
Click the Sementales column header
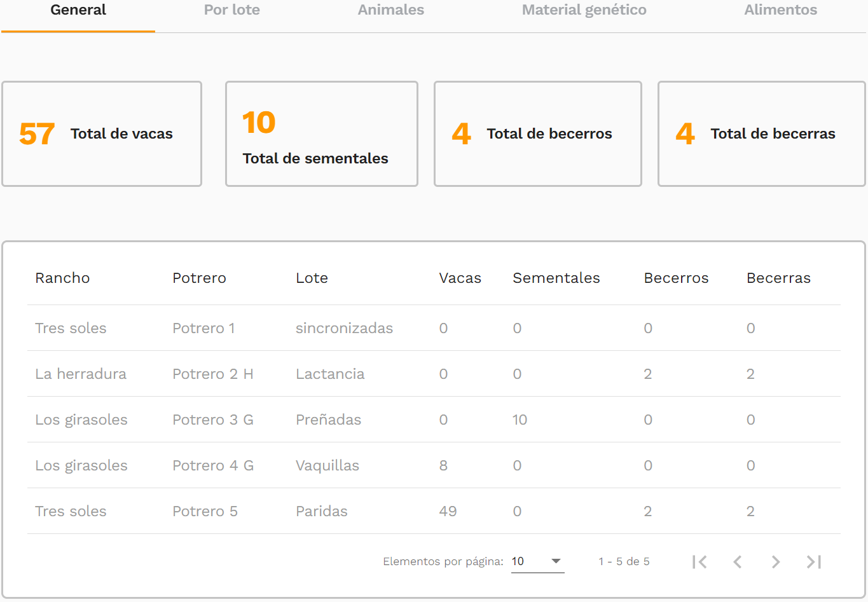[556, 278]
